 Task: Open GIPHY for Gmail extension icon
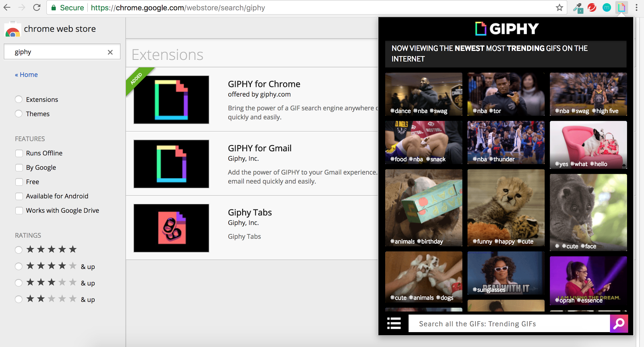click(x=171, y=164)
